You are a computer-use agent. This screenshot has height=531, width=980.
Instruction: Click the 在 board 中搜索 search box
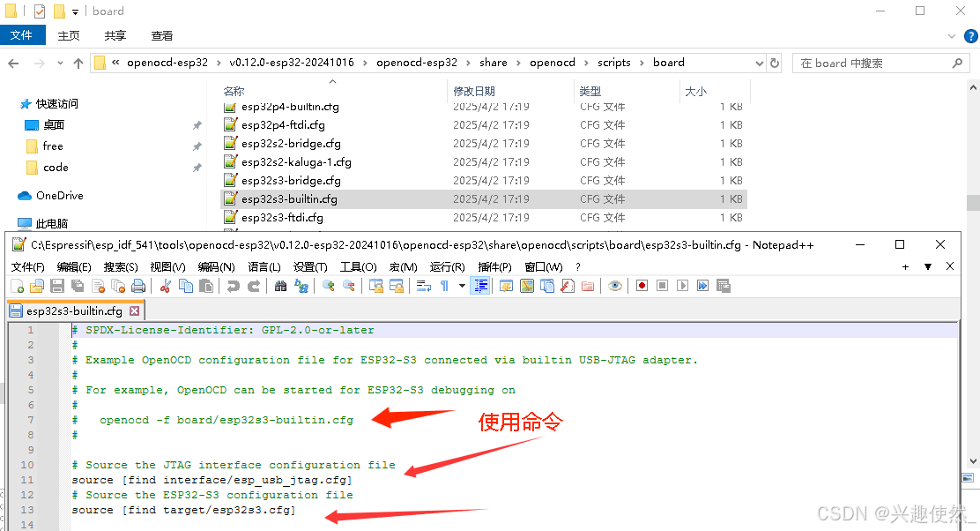pos(881,64)
